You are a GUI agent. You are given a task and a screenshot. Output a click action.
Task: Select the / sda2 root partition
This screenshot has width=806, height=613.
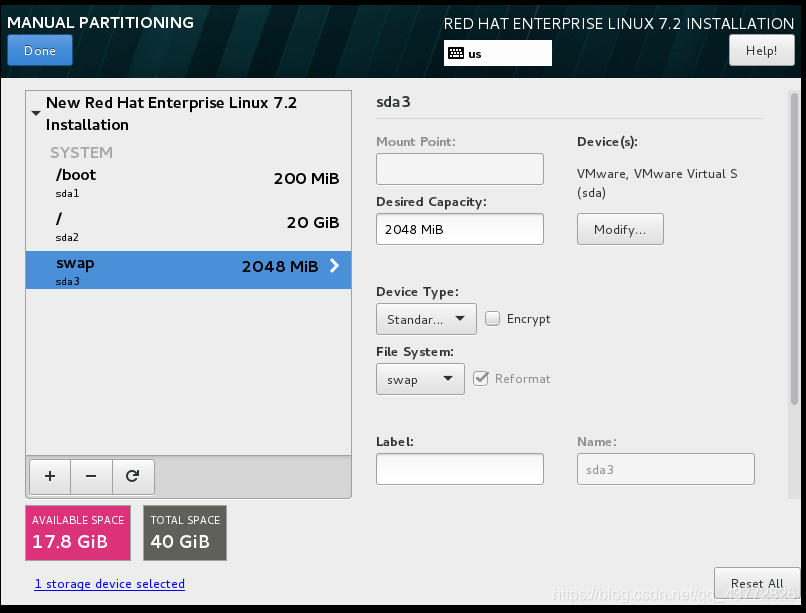(x=188, y=227)
